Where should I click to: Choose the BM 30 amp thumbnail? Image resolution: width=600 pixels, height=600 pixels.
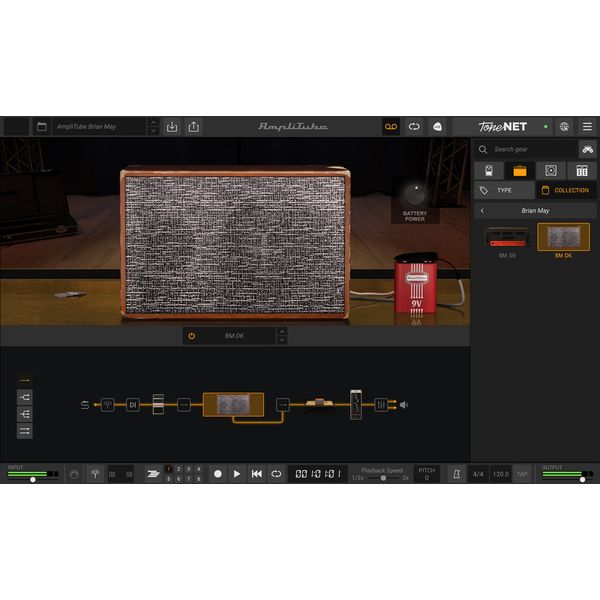(x=507, y=238)
